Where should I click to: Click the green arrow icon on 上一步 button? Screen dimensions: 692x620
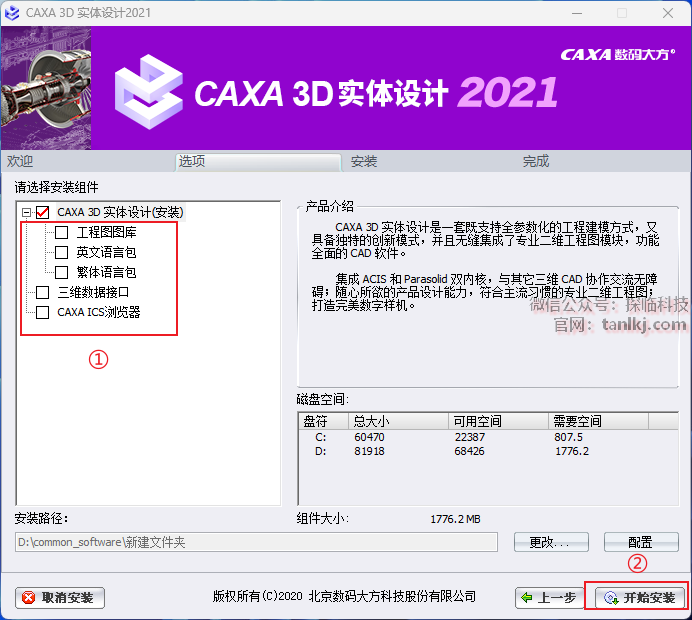527,598
